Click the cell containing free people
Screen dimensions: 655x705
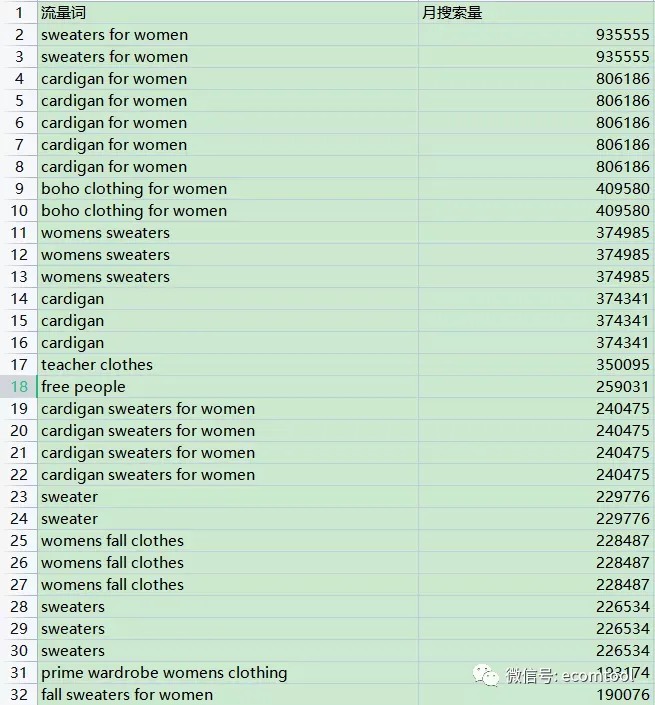pos(227,387)
